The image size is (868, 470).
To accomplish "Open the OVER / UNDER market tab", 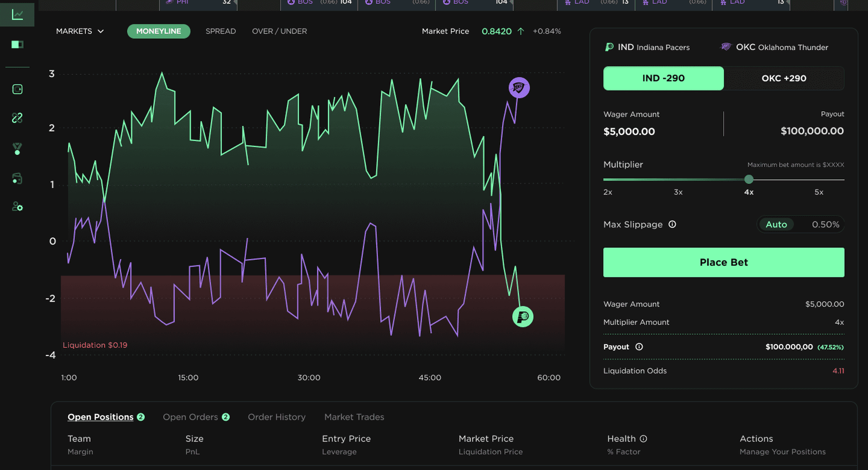I will tap(280, 31).
